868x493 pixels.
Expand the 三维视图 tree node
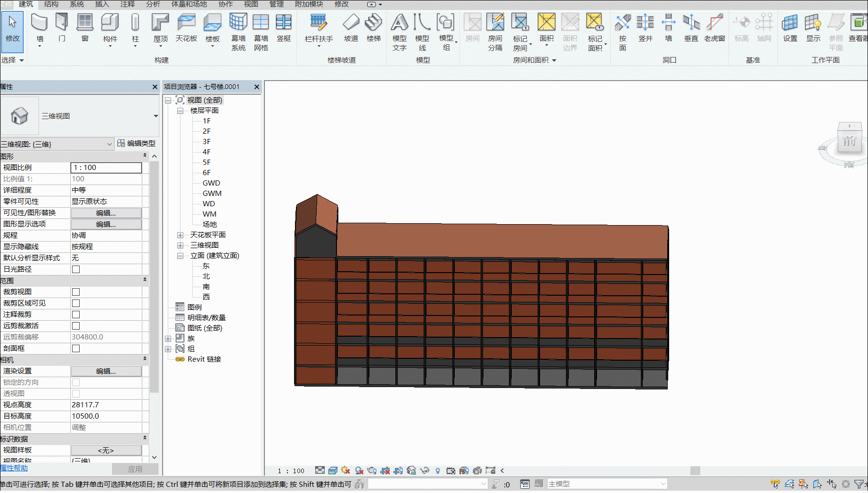pos(180,245)
